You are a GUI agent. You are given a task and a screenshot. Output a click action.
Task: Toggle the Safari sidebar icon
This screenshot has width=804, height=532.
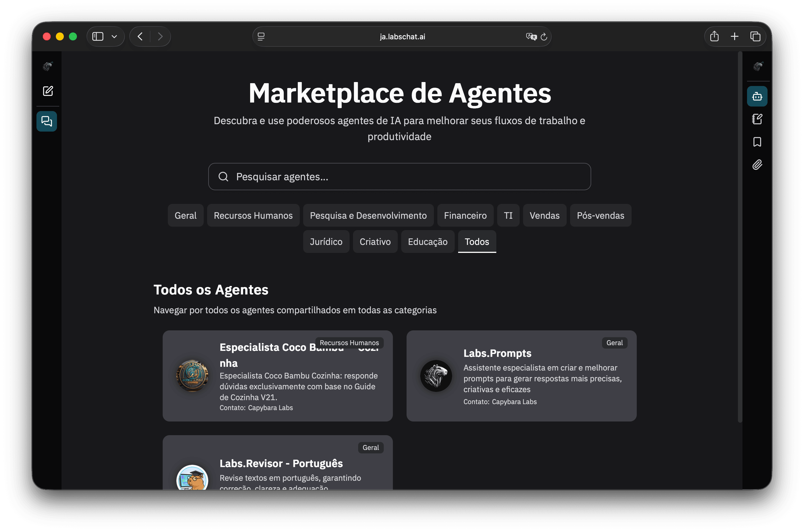98,36
